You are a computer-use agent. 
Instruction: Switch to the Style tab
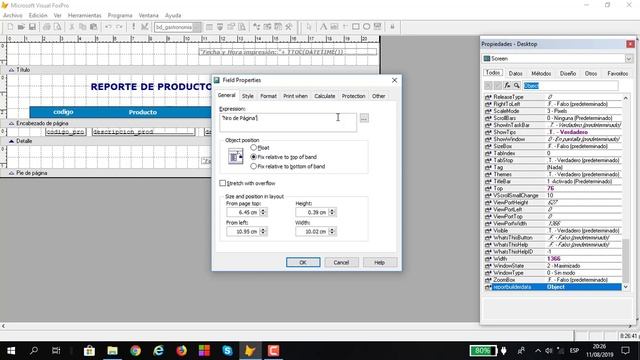pos(247,96)
